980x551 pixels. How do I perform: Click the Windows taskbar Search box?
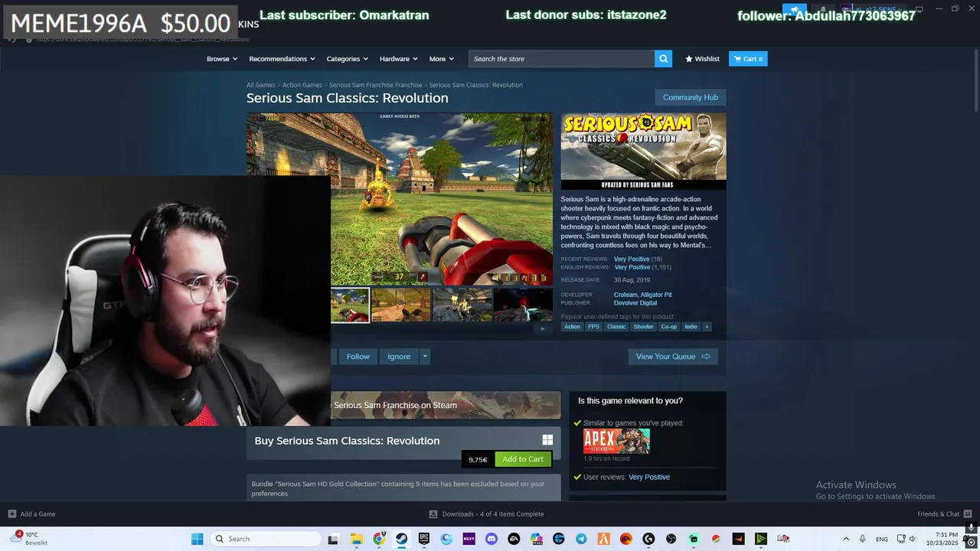tap(265, 539)
